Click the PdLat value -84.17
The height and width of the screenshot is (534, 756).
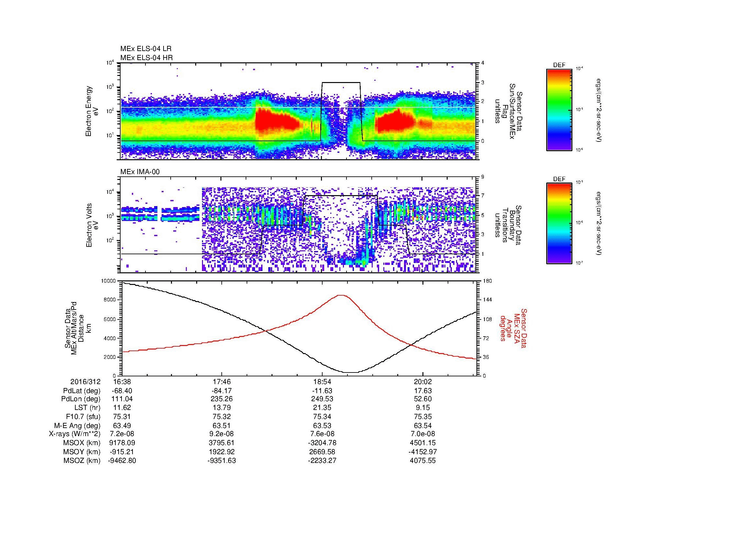pos(222,391)
